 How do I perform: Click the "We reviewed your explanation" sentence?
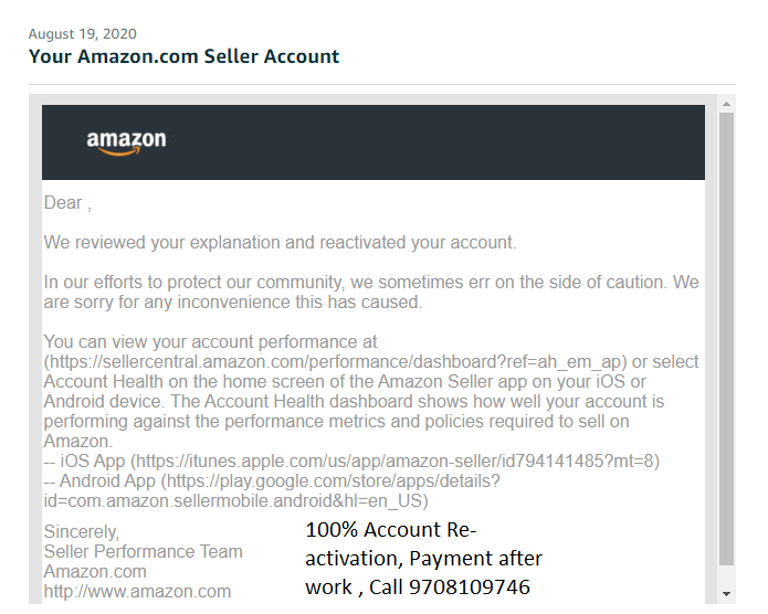tap(280, 243)
